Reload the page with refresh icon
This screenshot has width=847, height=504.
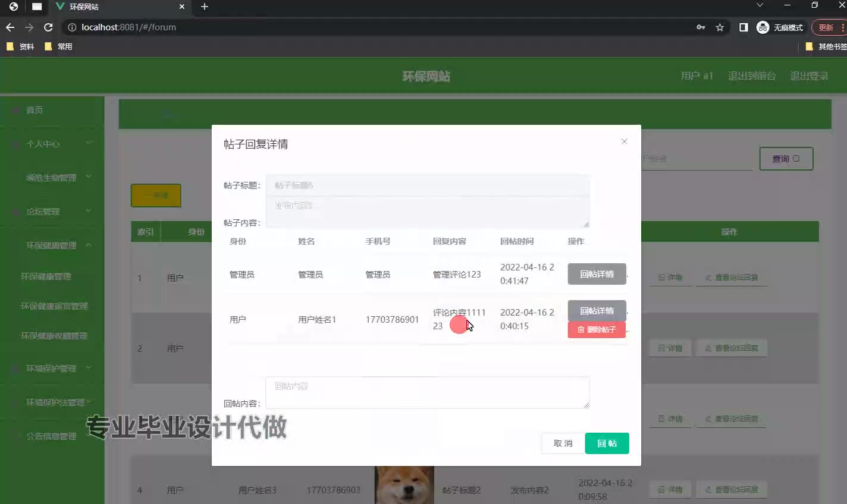(x=49, y=27)
